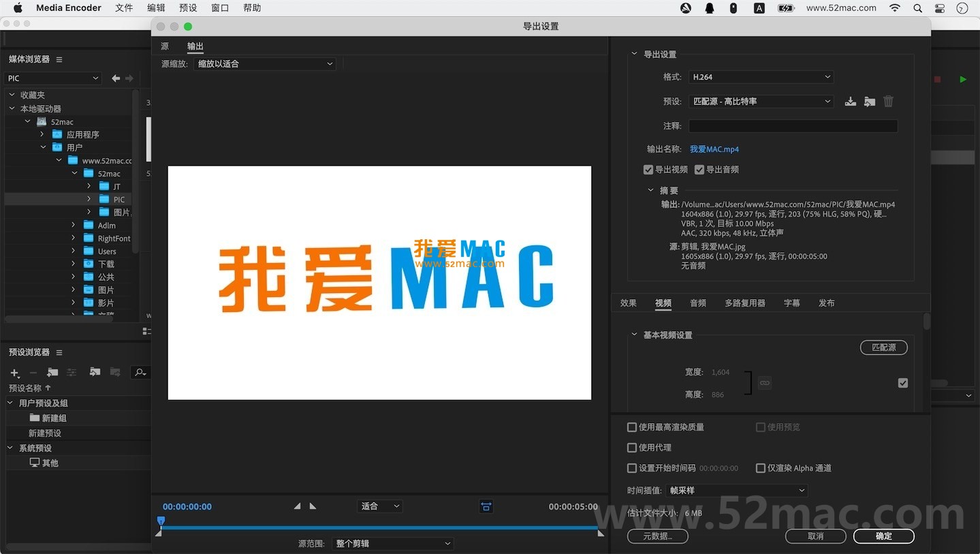The height and width of the screenshot is (554, 980).
Task: Enable 设置开始时间码 checkbox
Action: [x=632, y=468]
